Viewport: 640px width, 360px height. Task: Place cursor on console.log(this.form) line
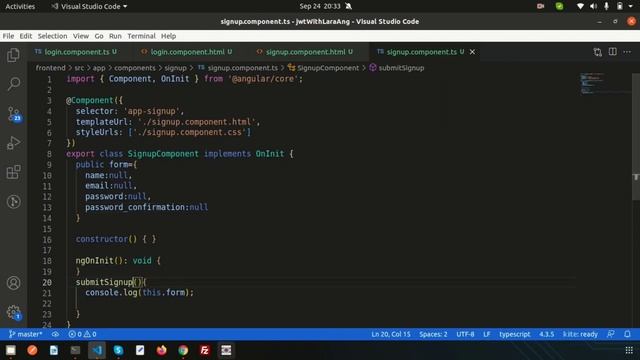[x=139, y=293]
